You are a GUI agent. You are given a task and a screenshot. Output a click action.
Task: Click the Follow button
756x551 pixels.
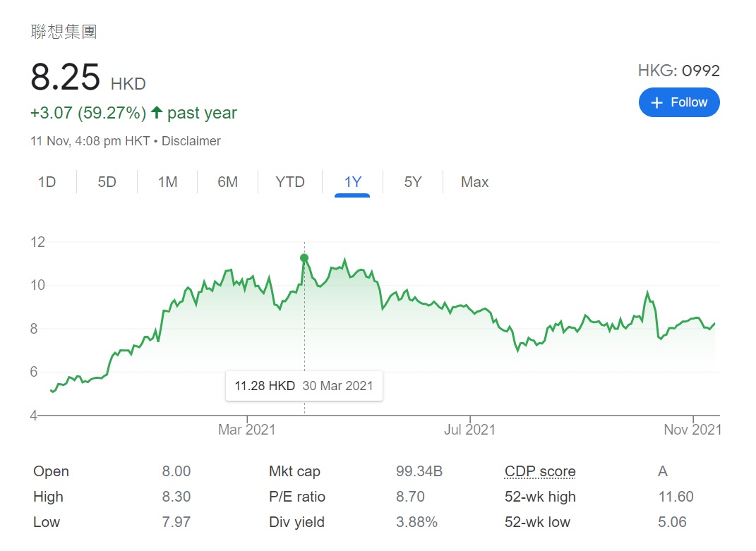[679, 102]
